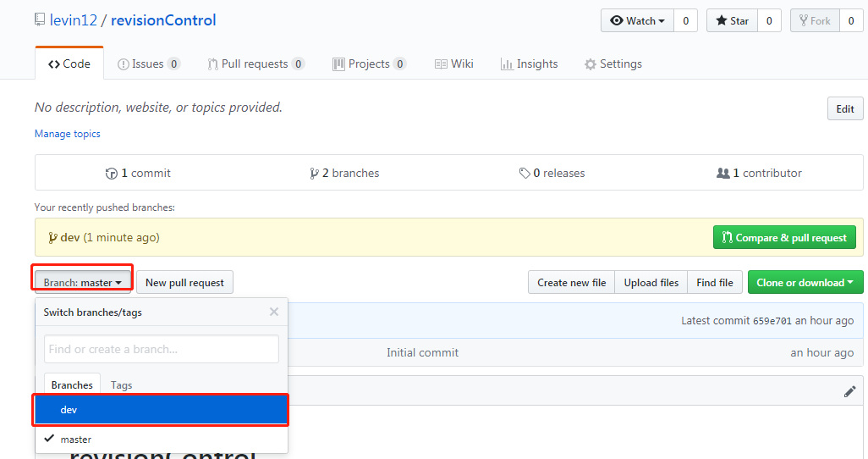Viewport: 868px width, 459px height.
Task: Select the dev branch
Action: click(x=161, y=410)
